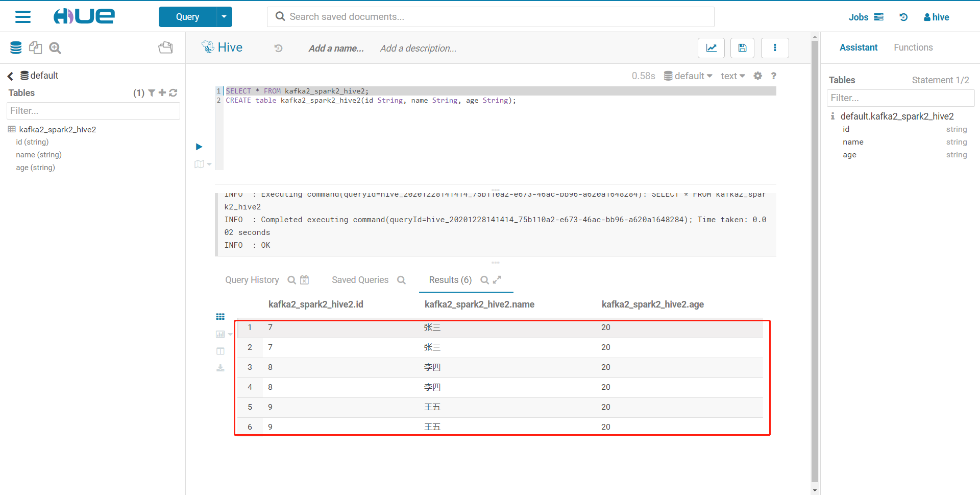Viewport: 980px width, 495px height.
Task: Sort by kafka2_spark2_hive2.age column header
Action: coord(653,304)
